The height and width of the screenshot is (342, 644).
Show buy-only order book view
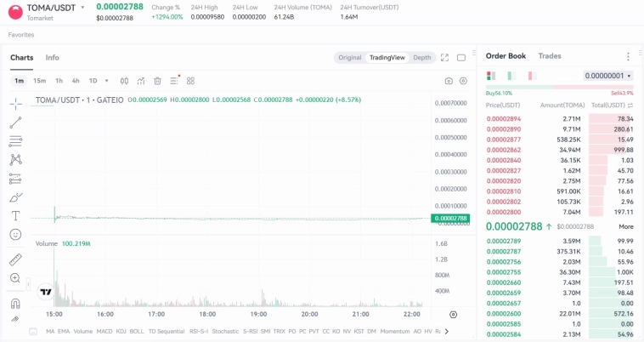(x=511, y=76)
